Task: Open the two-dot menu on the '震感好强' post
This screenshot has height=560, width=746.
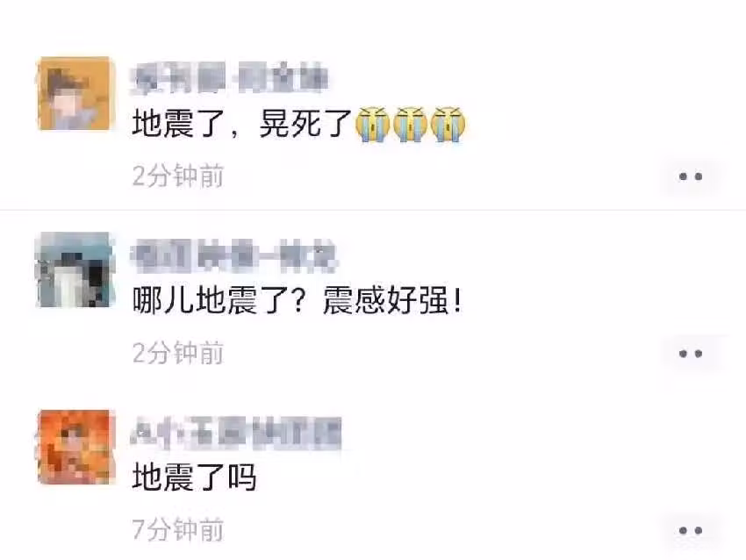Action: (x=691, y=354)
